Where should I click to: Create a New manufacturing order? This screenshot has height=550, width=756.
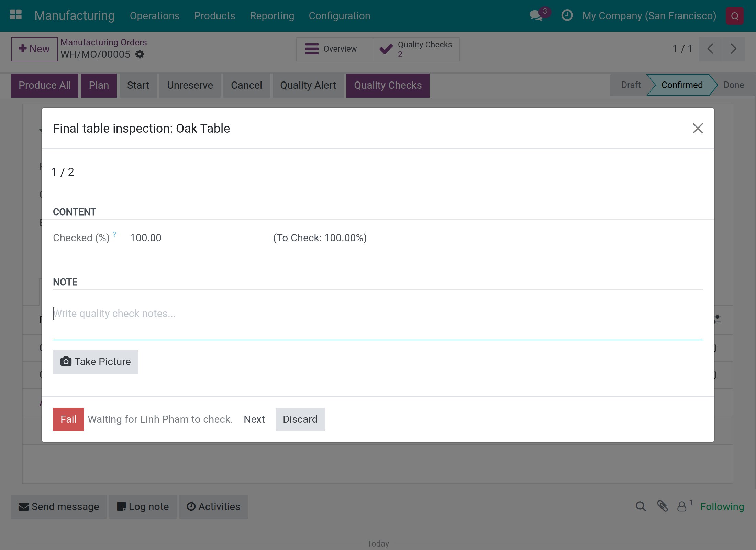tap(34, 49)
